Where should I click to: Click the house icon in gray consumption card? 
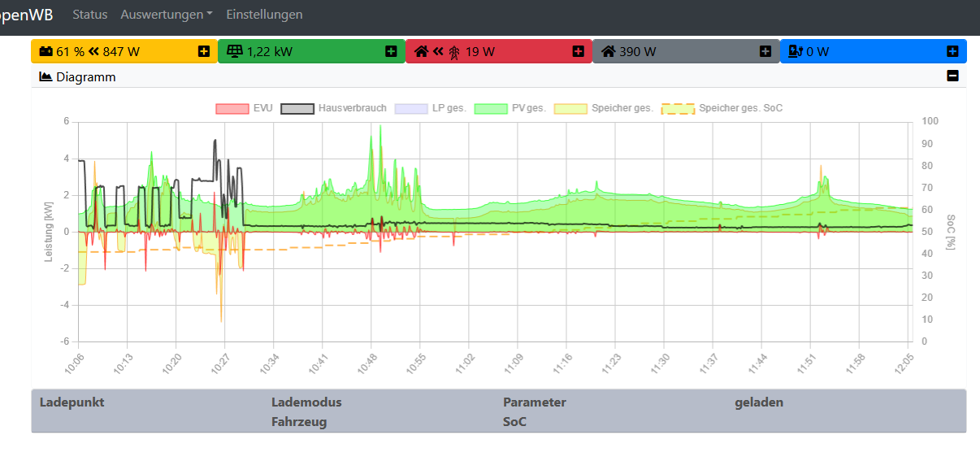point(608,51)
